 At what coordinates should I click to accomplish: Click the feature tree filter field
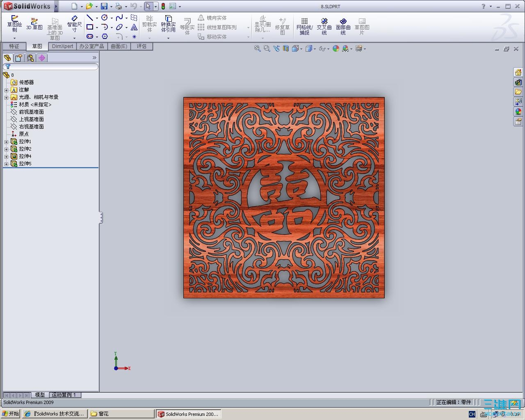coord(50,66)
